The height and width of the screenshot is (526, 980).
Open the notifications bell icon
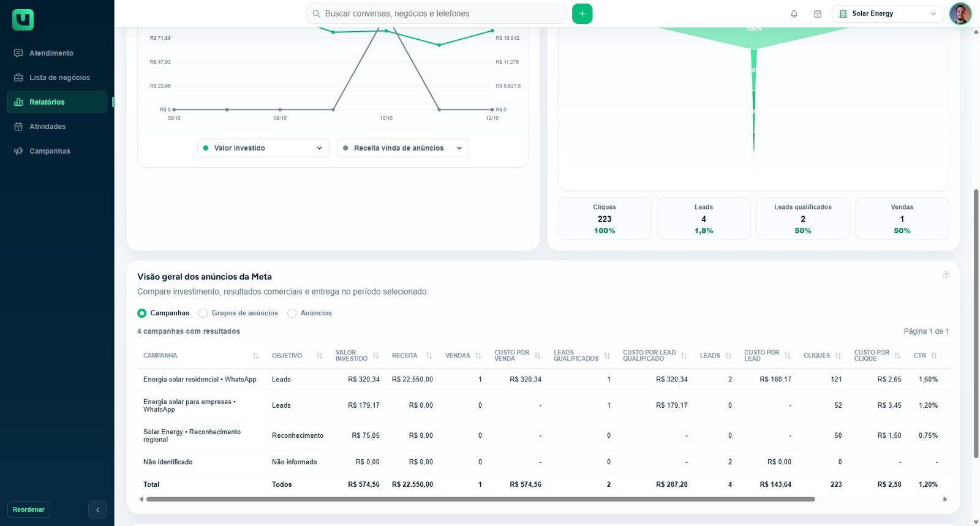click(x=794, y=13)
